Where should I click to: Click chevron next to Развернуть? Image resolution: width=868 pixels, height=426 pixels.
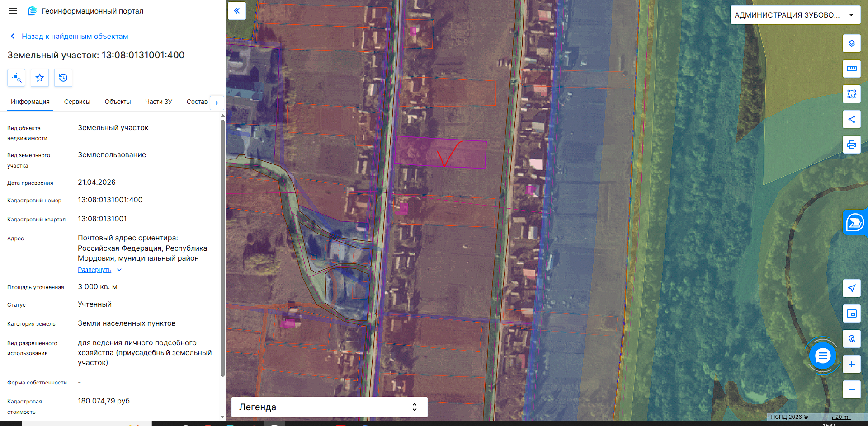pyautogui.click(x=119, y=270)
